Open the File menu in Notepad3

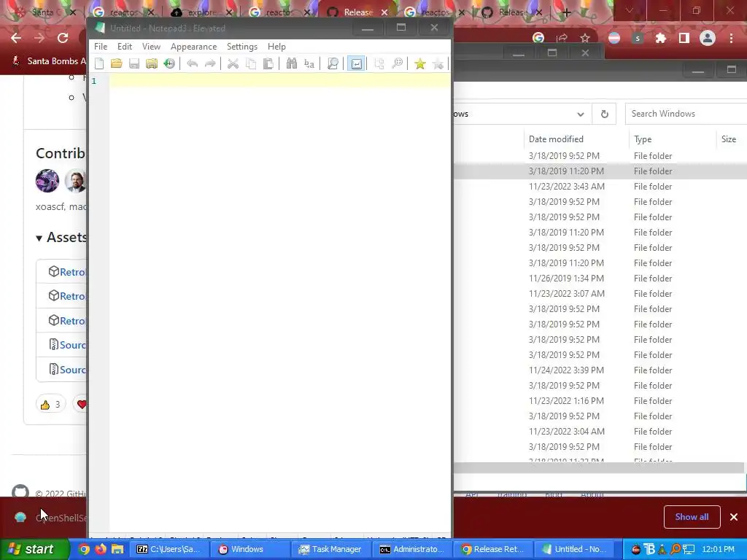click(x=101, y=46)
